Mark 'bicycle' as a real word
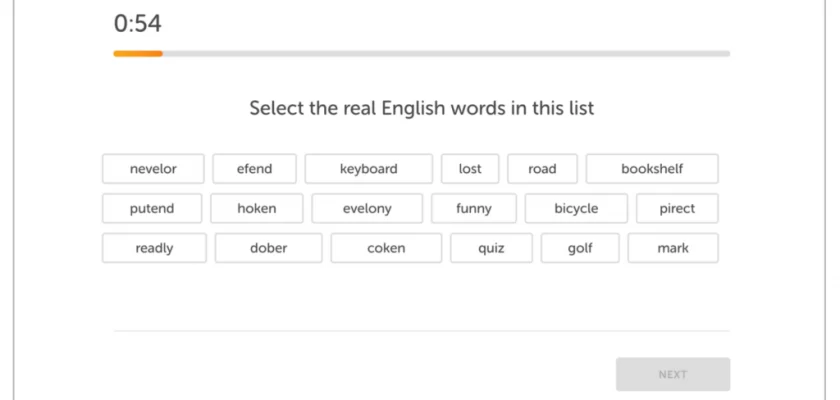The image size is (840, 400). point(576,209)
